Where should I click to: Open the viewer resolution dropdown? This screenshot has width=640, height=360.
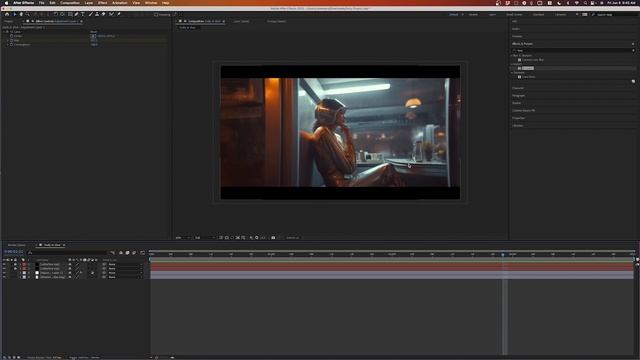[x=204, y=238]
